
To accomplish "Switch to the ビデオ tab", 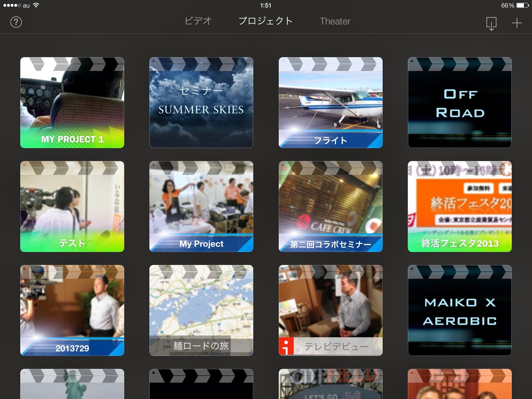I will click(x=198, y=21).
